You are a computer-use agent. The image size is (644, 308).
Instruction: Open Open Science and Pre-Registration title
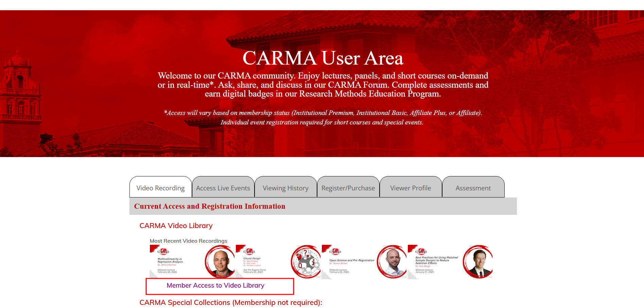[351, 260]
